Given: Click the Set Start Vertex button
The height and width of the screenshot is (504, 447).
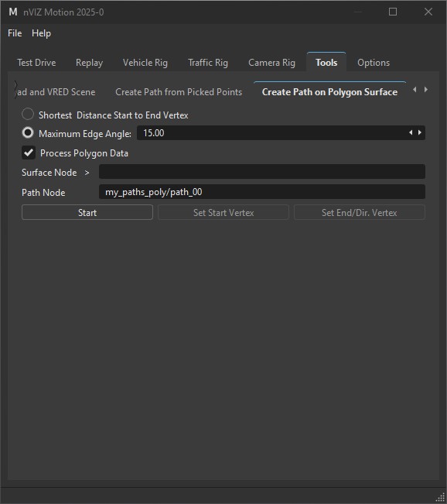Looking at the screenshot, I should [223, 212].
